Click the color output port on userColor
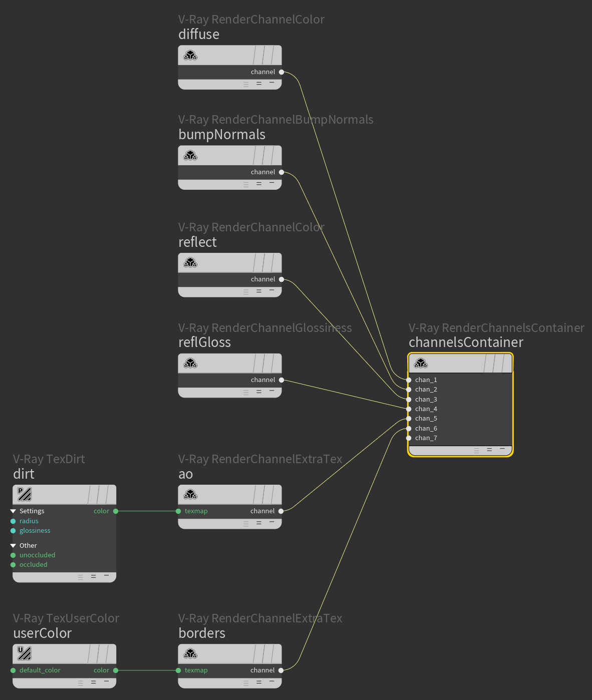Screen dimensions: 592x700 [x=116, y=670]
